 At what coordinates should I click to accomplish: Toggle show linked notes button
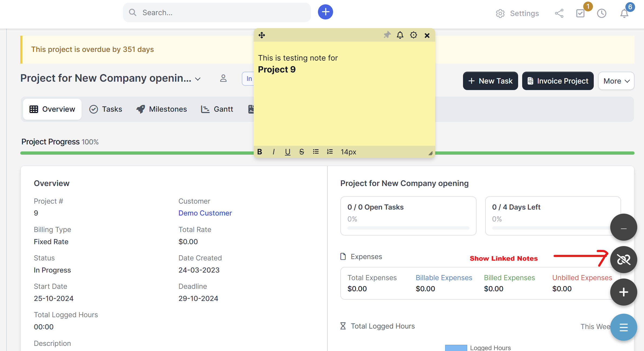pos(623,260)
